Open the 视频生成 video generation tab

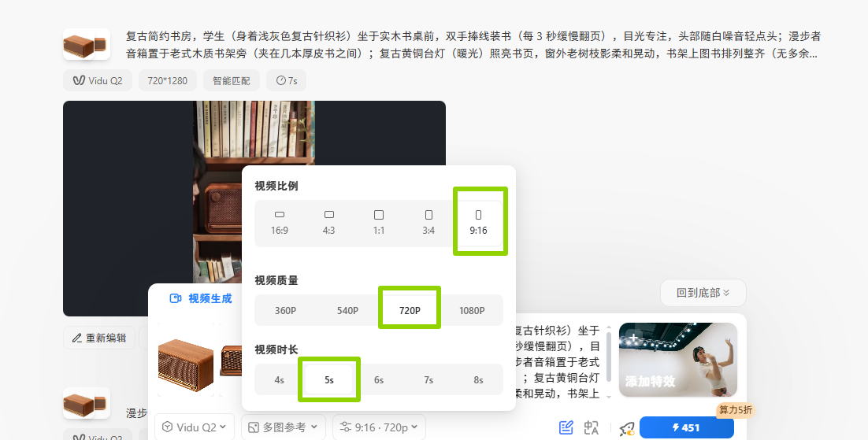(202, 298)
